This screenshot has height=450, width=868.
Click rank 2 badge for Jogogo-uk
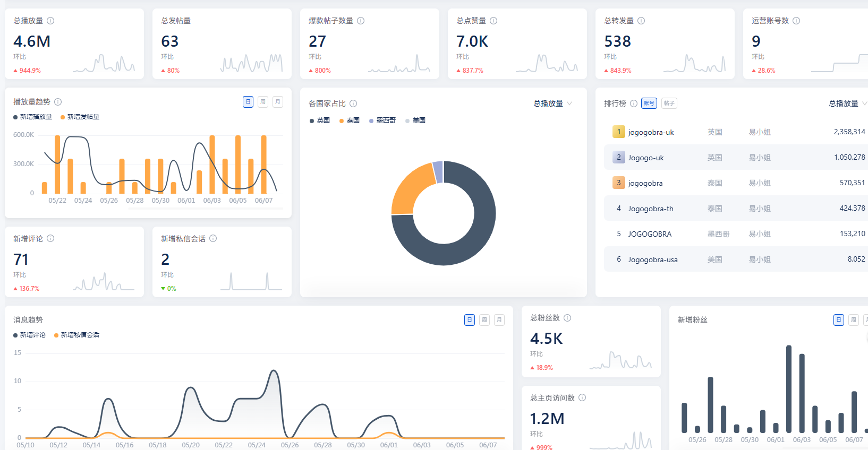click(619, 157)
